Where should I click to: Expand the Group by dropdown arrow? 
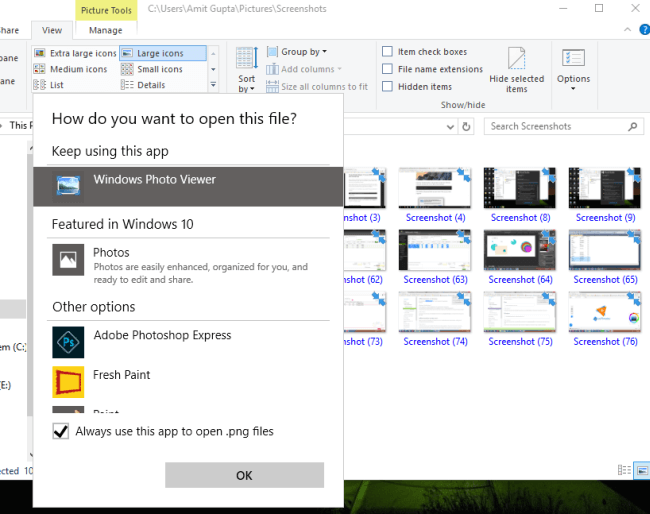[325, 52]
